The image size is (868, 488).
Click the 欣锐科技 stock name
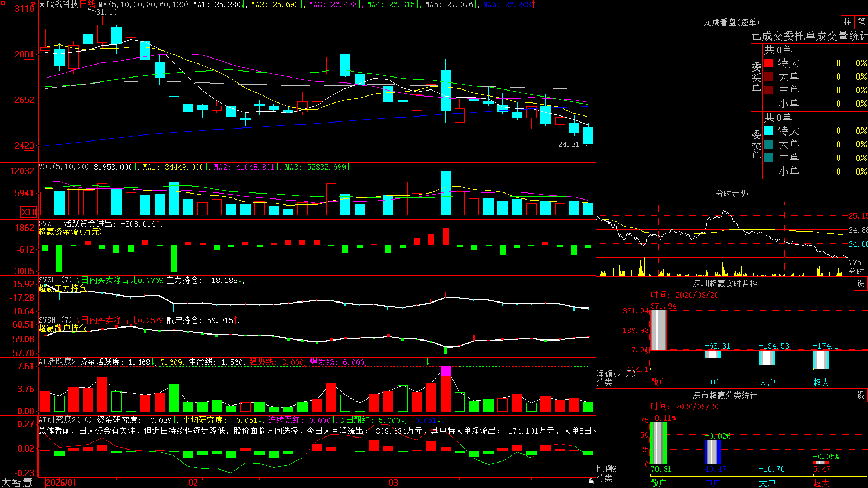click(62, 4)
